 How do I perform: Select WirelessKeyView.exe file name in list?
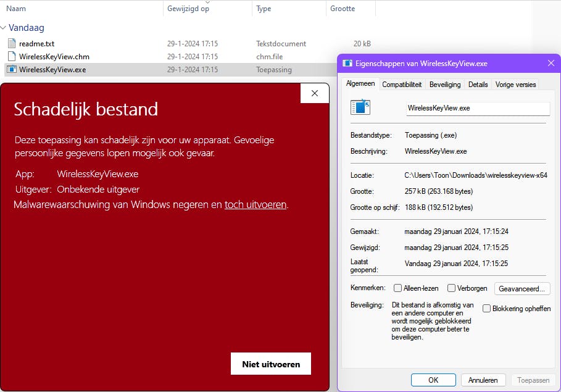(52, 70)
